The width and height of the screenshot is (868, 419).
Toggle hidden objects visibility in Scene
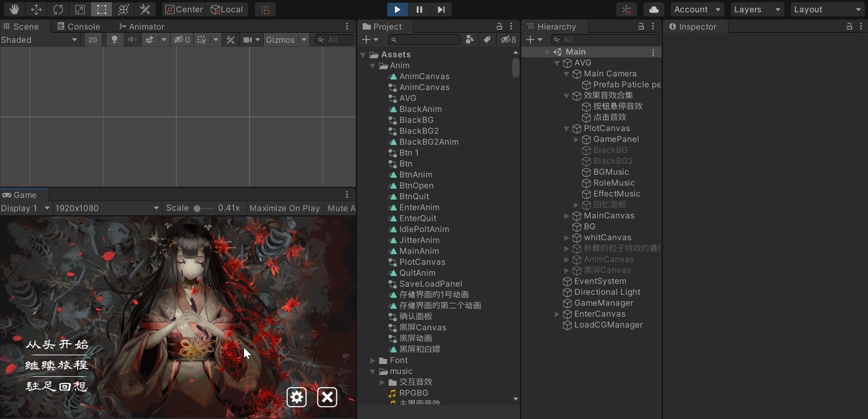182,40
